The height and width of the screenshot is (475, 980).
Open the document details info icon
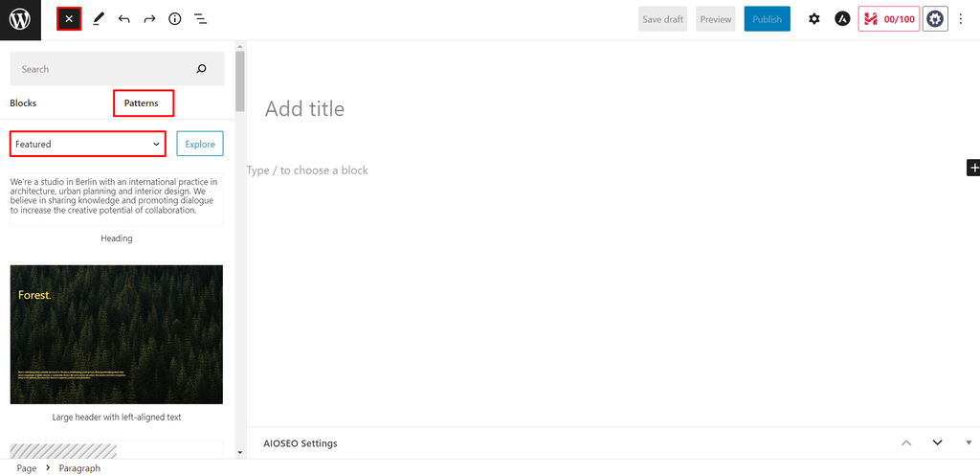point(175,19)
